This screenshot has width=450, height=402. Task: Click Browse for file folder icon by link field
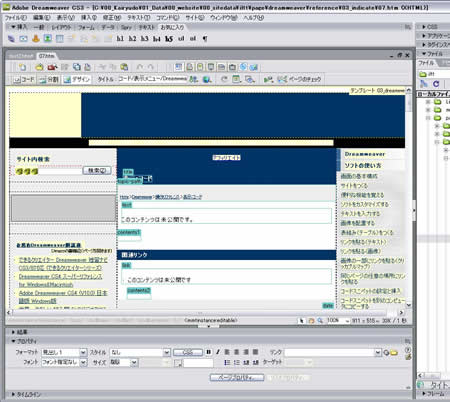click(x=394, y=353)
